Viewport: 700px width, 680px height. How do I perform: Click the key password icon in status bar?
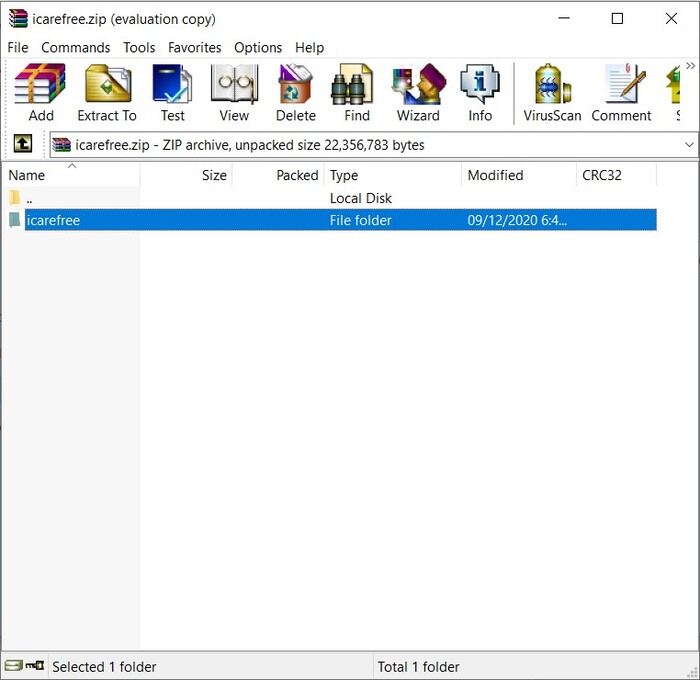pyautogui.click(x=35, y=666)
